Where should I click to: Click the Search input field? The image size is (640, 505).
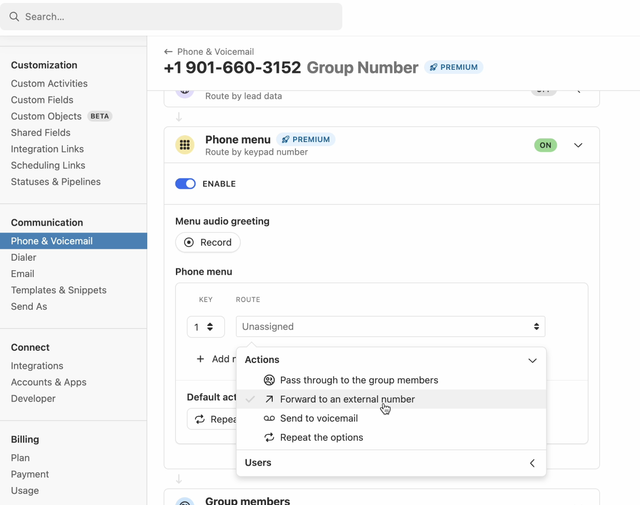[171, 17]
